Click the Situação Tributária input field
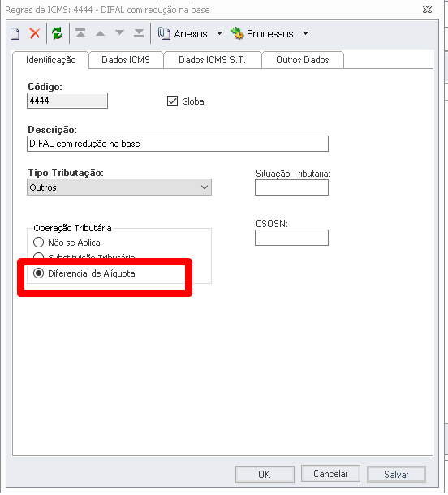The height and width of the screenshot is (495, 448). (291, 187)
